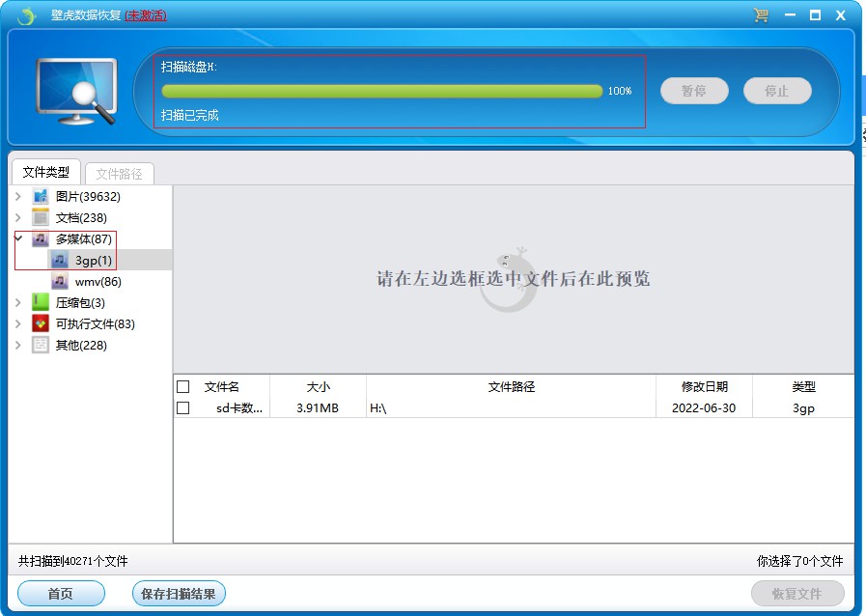The height and width of the screenshot is (616, 866).
Task: Click the 2022-06-30 date cell
Action: tap(704, 407)
